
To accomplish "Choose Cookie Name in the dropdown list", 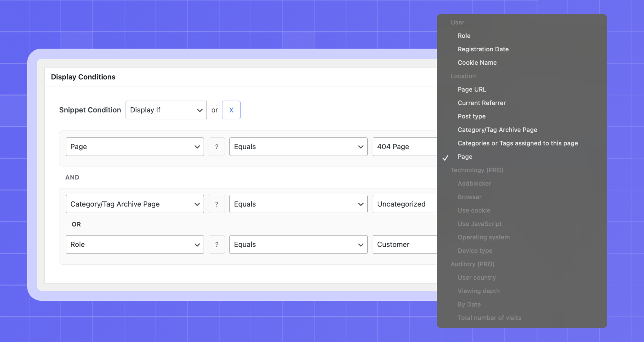I will point(477,63).
